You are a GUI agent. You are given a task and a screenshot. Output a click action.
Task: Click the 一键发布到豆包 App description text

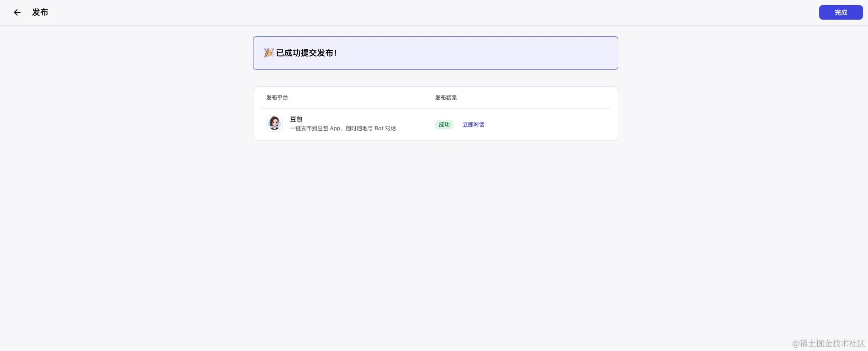click(x=343, y=128)
